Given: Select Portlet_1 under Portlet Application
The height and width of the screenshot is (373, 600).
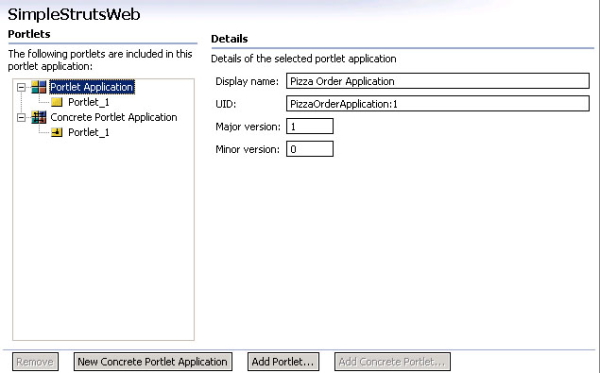Looking at the screenshot, I should coord(89,102).
